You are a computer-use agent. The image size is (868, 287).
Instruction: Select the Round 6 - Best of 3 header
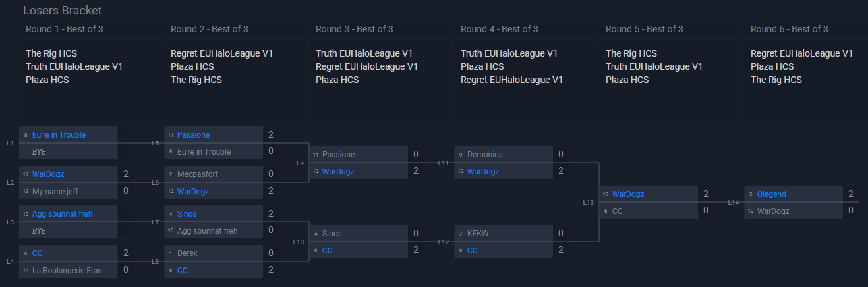click(789, 29)
